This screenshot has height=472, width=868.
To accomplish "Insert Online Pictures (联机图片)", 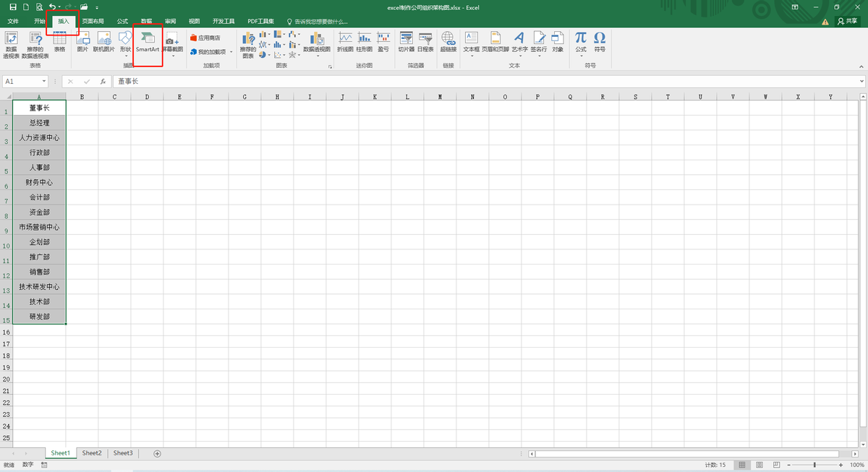I will 104,42.
